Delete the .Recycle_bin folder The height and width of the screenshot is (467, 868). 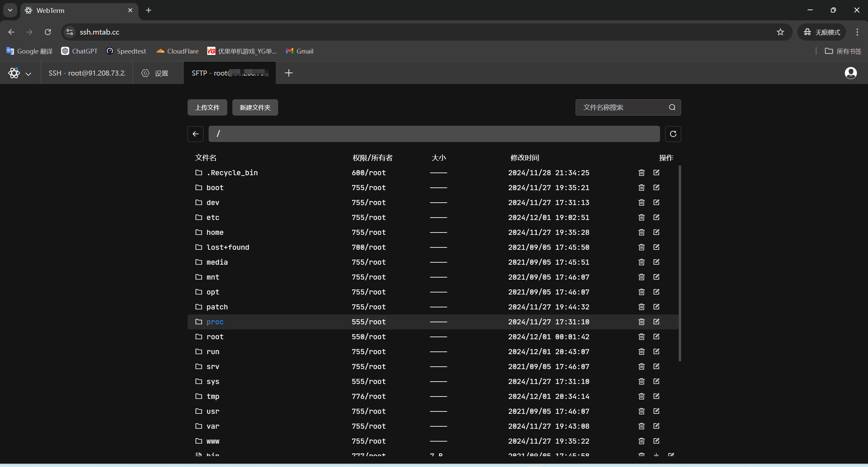pos(641,172)
